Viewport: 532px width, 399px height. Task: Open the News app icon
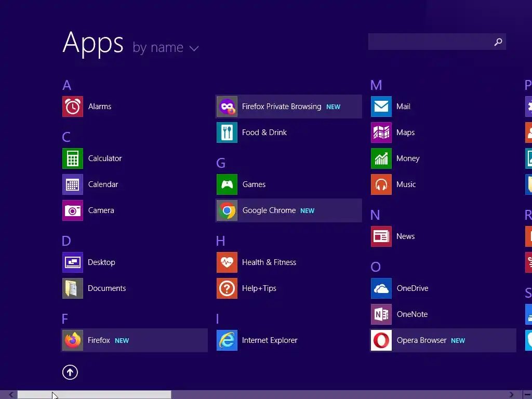coord(381,236)
